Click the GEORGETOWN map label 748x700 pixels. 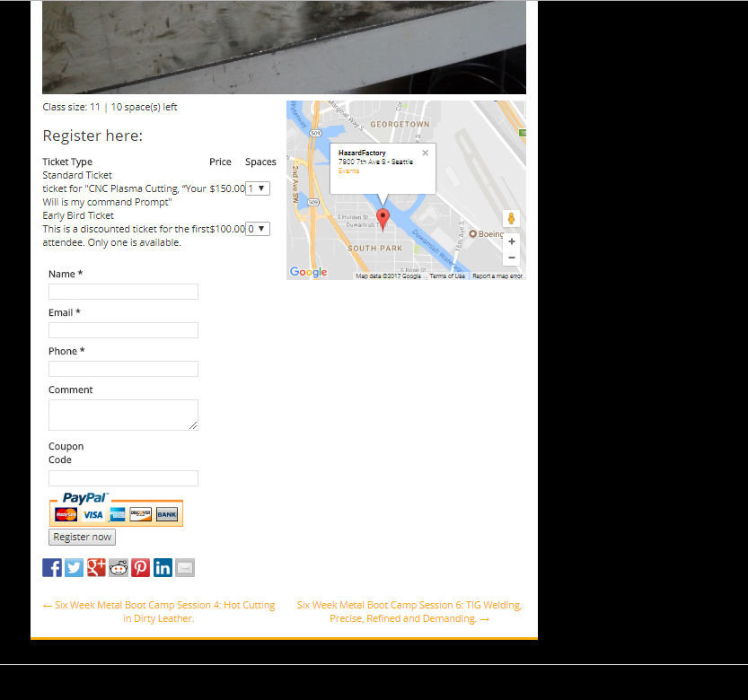click(x=400, y=125)
